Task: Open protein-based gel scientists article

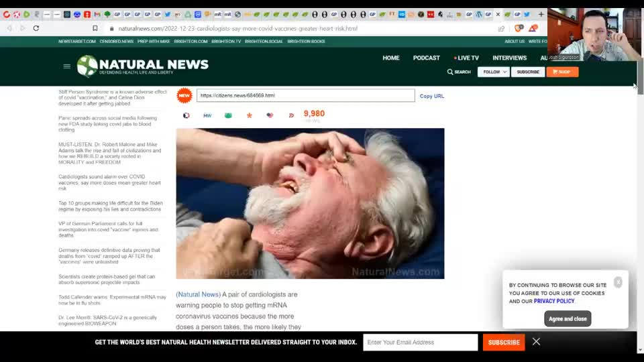Action: pos(107,279)
